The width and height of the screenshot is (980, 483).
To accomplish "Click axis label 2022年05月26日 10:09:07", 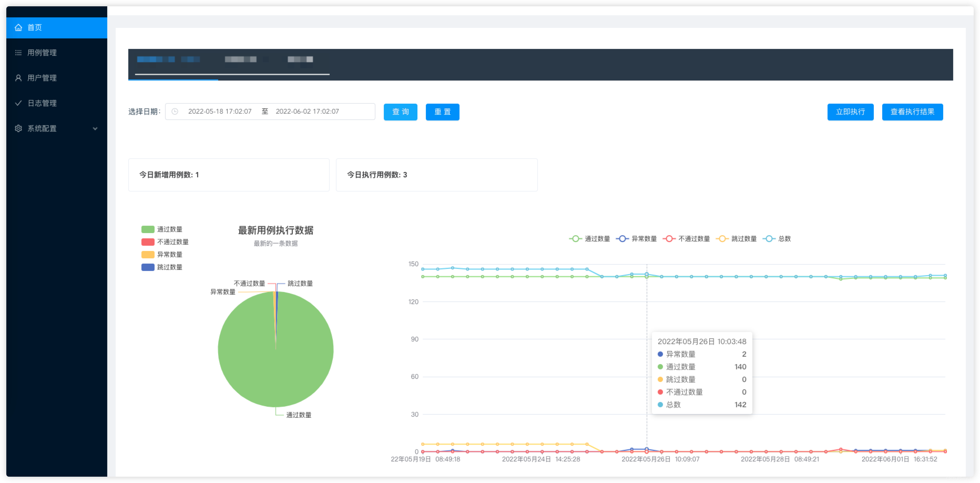I will coord(660,459).
